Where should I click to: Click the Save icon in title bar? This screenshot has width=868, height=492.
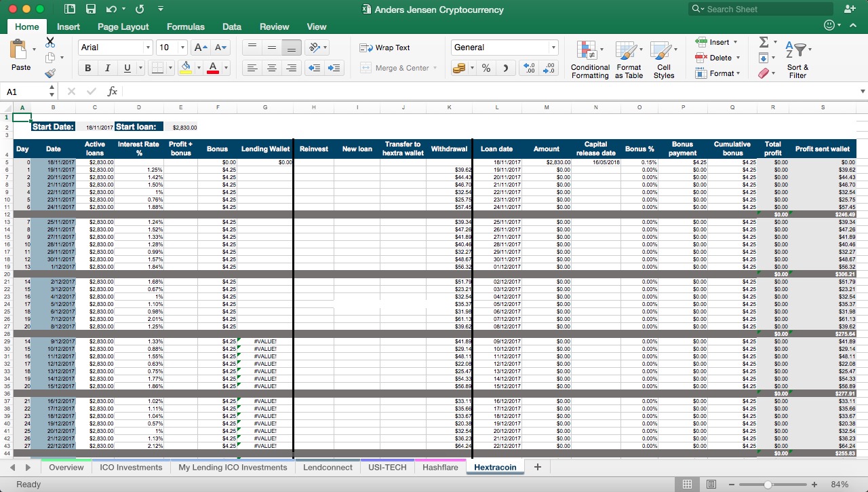tap(91, 10)
